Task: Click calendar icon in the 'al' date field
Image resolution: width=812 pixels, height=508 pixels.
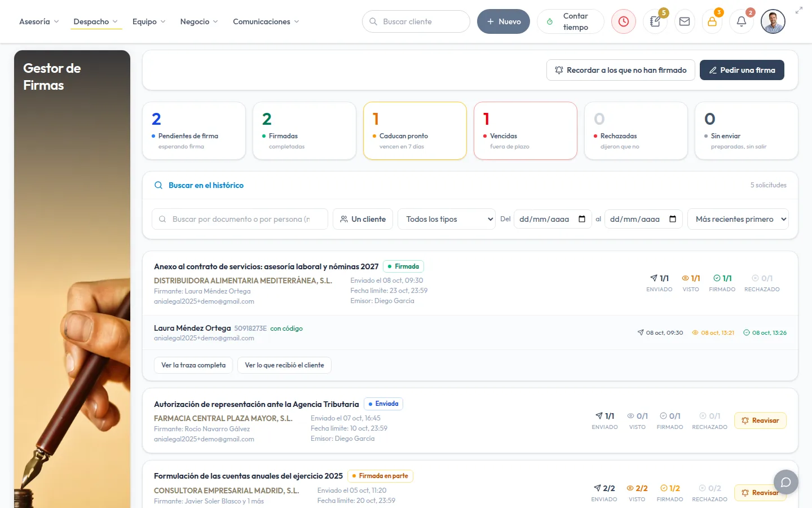Action: pyautogui.click(x=673, y=219)
